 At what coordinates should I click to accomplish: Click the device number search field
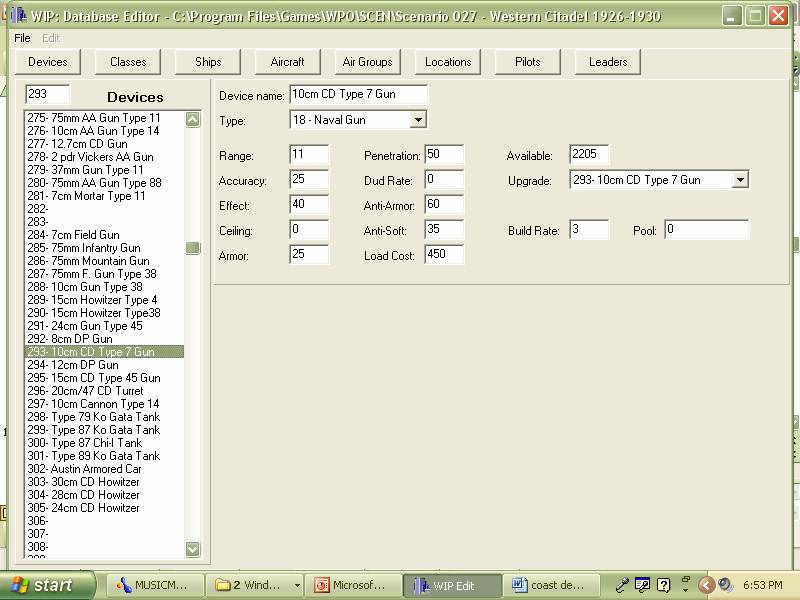pyautogui.click(x=47, y=94)
